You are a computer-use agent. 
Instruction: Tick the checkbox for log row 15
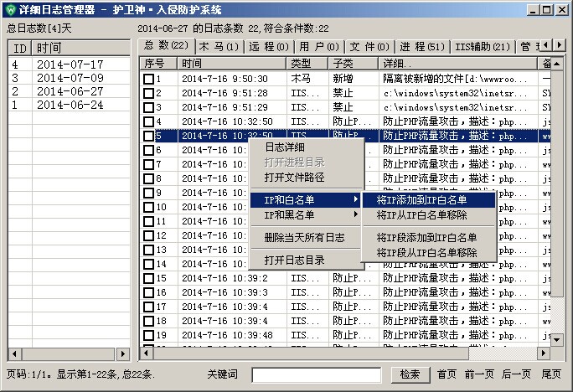coord(148,278)
